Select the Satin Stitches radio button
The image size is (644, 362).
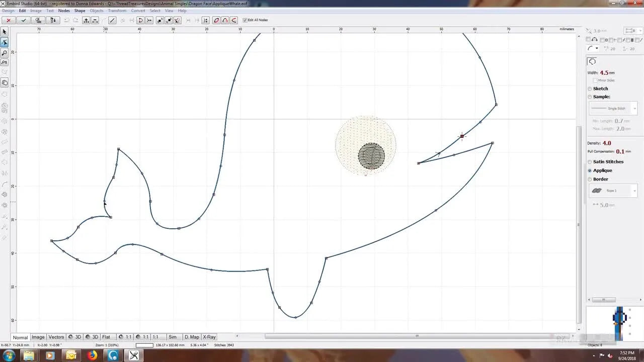tap(590, 161)
